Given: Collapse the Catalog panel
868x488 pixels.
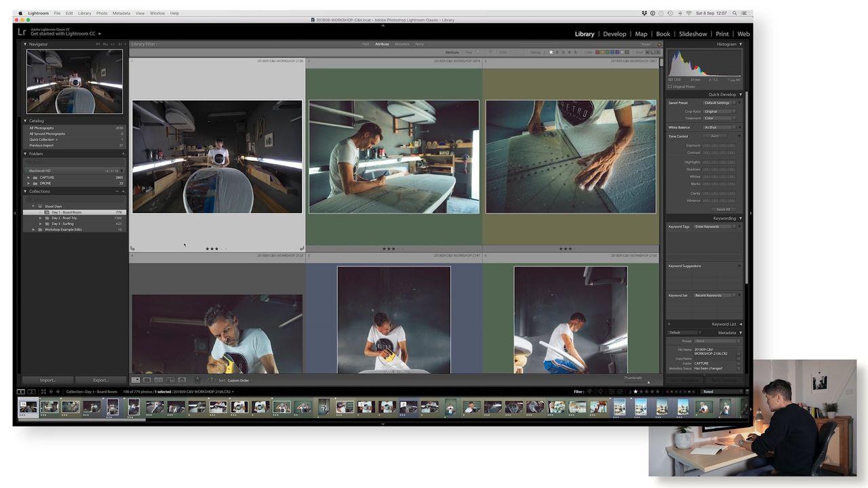Looking at the screenshot, I should click(25, 121).
